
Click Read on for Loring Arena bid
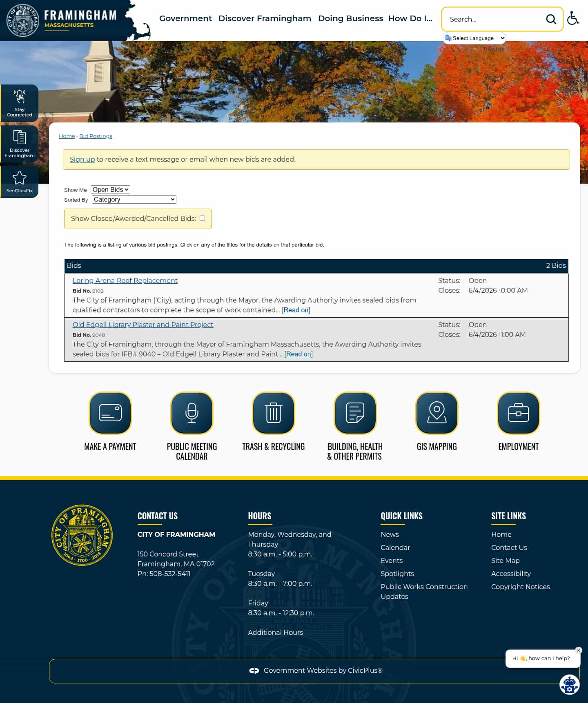click(x=296, y=310)
